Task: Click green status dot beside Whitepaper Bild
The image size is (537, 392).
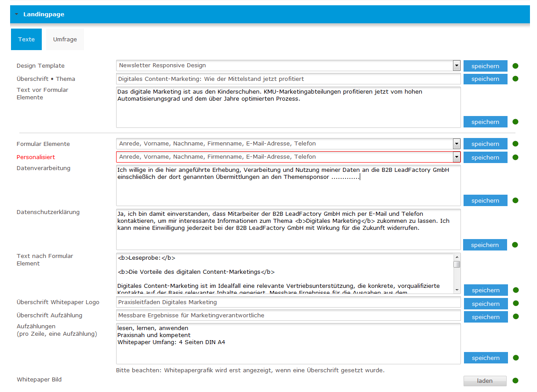Action: coord(515,381)
